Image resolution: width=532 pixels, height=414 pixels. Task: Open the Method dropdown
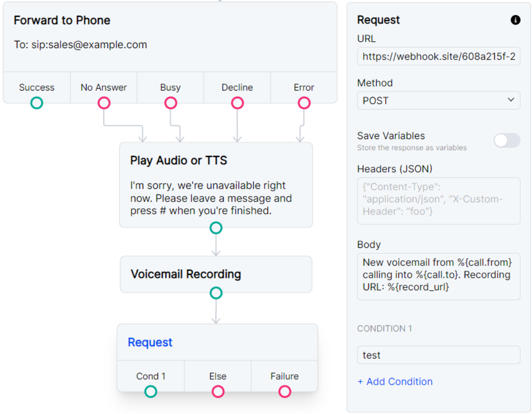point(439,100)
